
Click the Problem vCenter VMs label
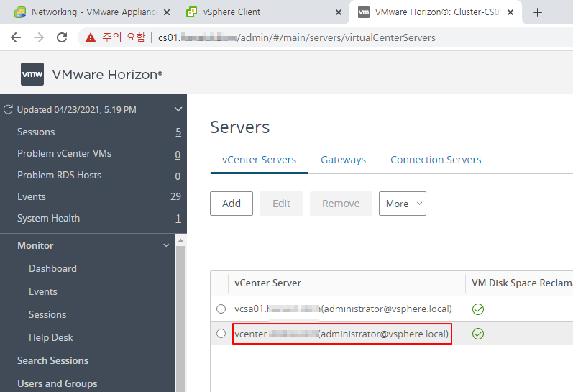point(64,154)
